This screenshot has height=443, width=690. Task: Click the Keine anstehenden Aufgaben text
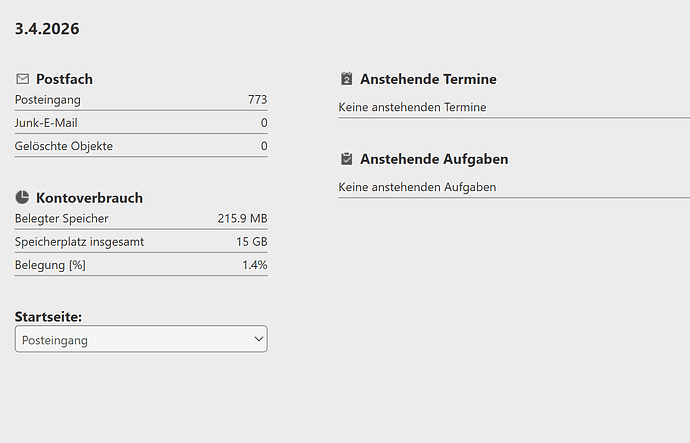tap(417, 187)
